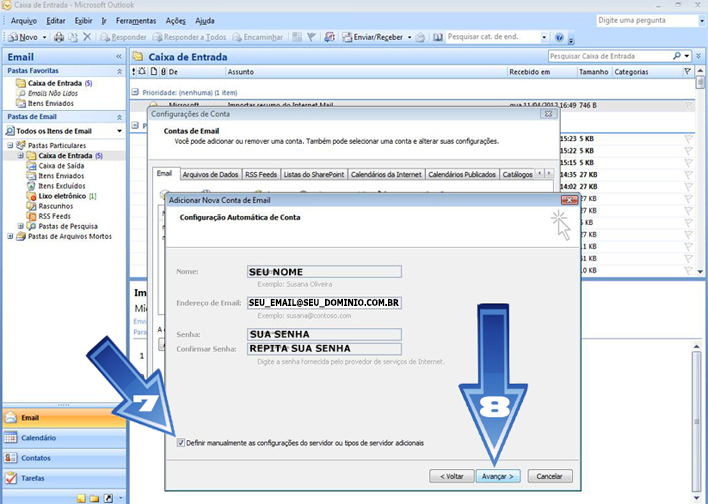Switch to Calendários da Internet tab
Viewport: 708px width, 504px height.
386,174
